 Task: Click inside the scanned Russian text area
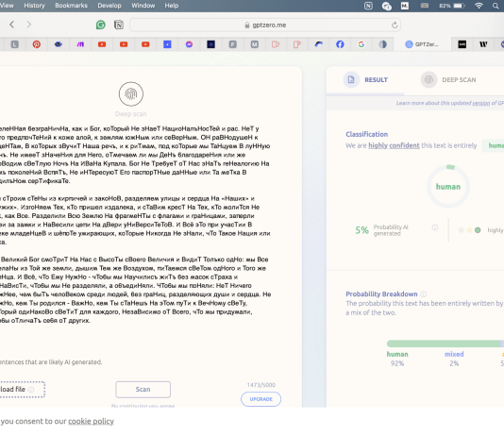[x=135, y=225]
